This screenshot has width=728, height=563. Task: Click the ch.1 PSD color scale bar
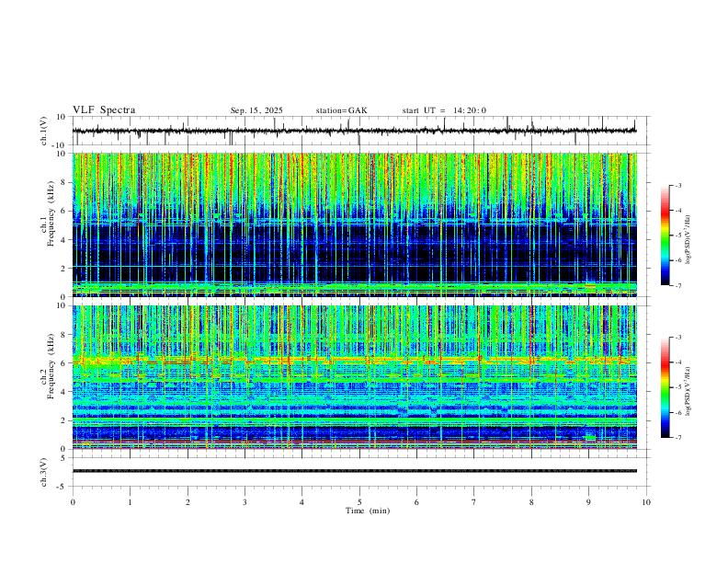[665, 236]
